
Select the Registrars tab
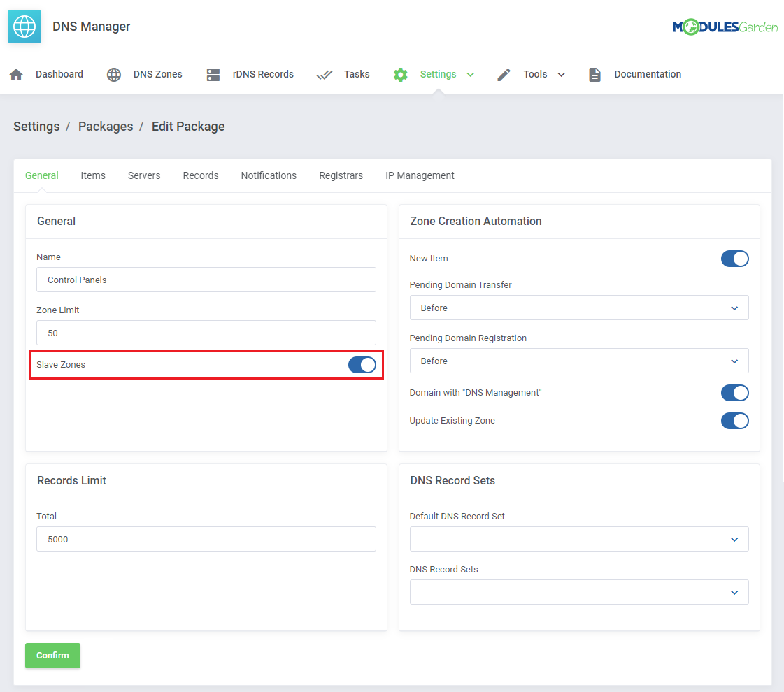[x=341, y=175]
